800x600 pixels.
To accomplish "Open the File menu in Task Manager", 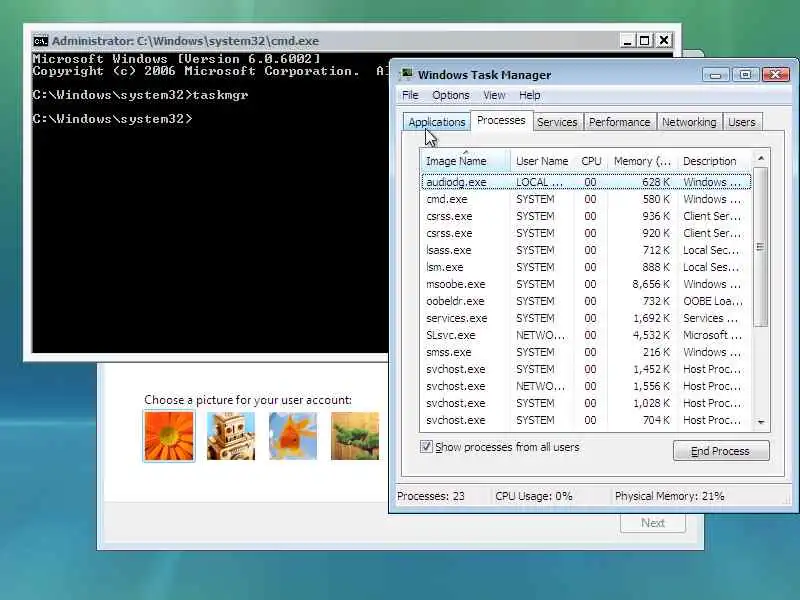I will pyautogui.click(x=410, y=95).
